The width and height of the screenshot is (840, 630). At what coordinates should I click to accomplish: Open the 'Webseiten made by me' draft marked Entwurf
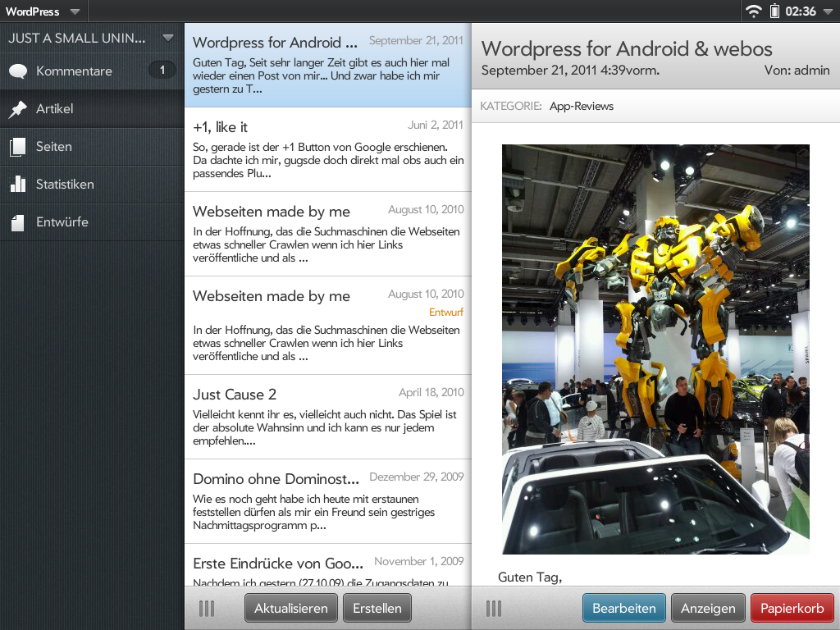click(328, 326)
